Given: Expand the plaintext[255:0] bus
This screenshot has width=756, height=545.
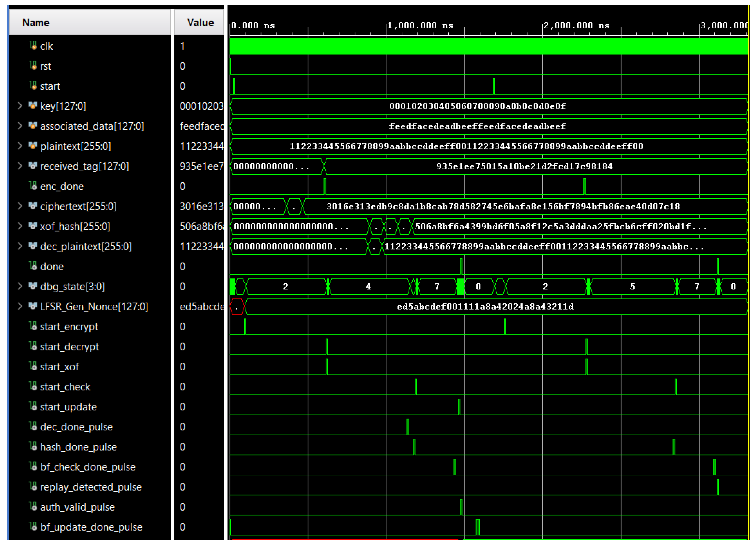Looking at the screenshot, I should (20, 146).
